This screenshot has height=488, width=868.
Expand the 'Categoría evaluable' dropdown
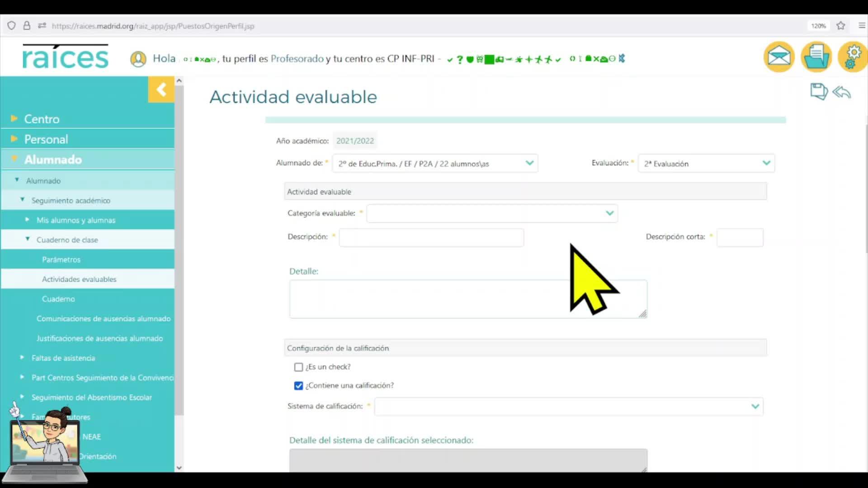pyautogui.click(x=492, y=213)
